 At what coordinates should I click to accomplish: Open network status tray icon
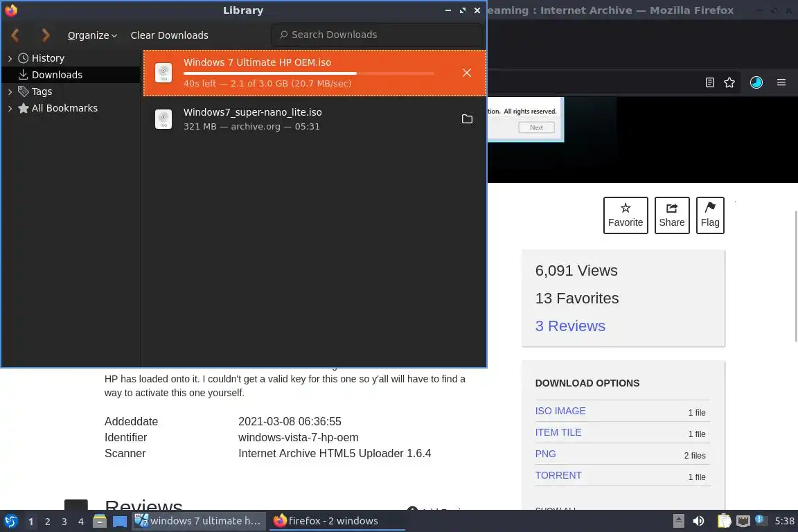click(x=743, y=521)
